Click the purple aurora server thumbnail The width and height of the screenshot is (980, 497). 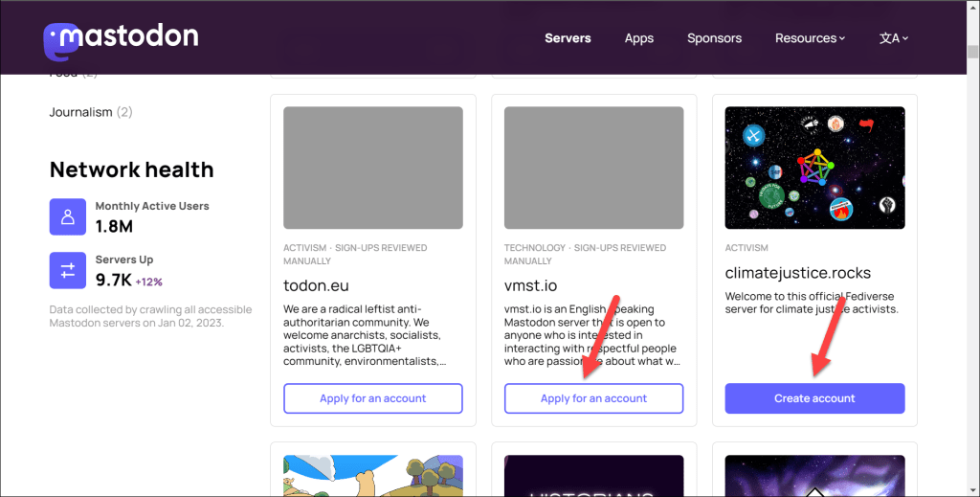(814, 476)
